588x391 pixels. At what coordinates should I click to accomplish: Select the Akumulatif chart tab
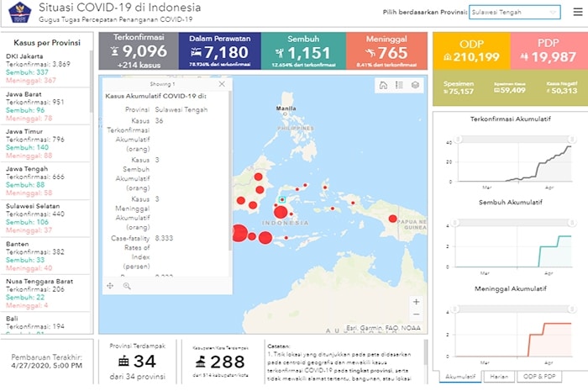pyautogui.click(x=460, y=377)
